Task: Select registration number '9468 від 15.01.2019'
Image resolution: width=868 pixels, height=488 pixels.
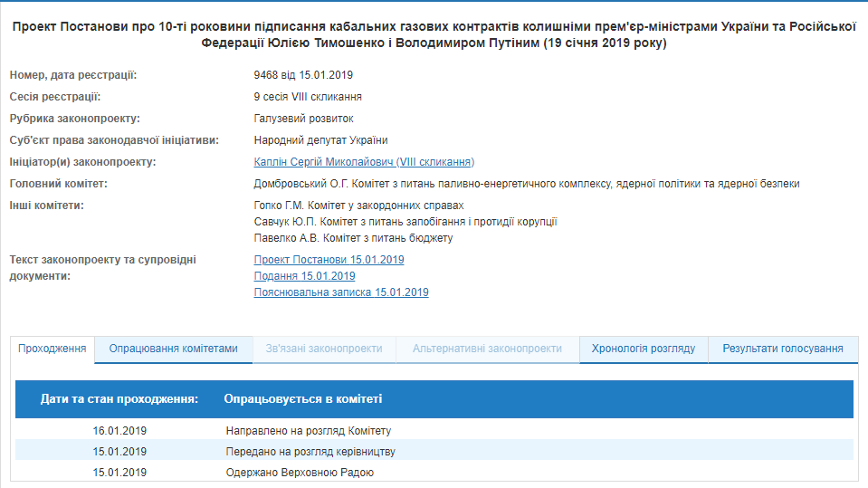Action: tap(303, 75)
